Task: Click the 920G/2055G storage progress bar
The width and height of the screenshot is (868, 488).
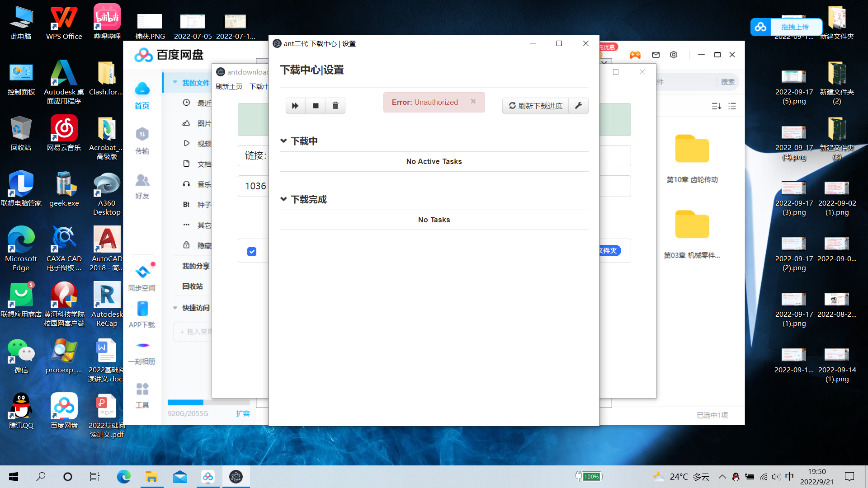Action: [x=208, y=402]
